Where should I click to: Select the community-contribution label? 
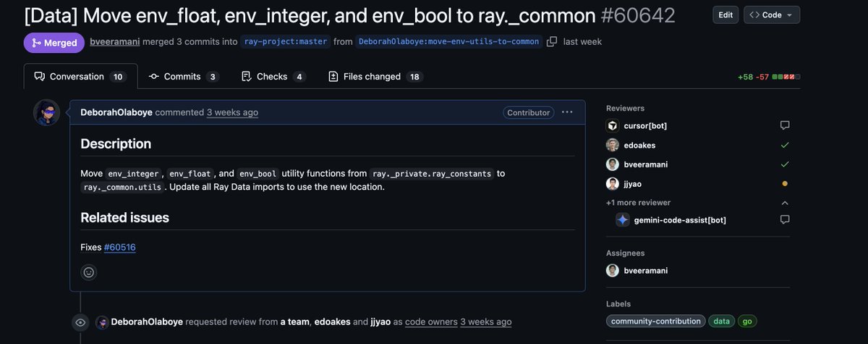click(x=656, y=321)
